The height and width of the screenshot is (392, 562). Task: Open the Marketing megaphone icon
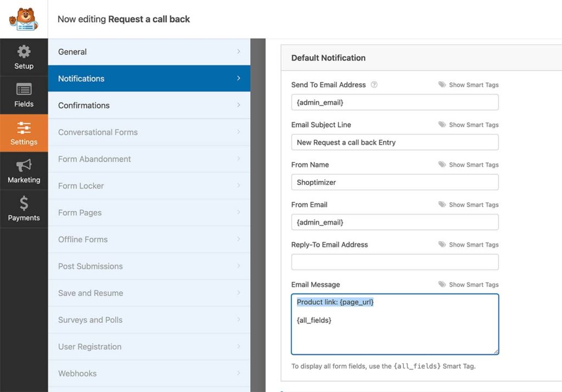(x=24, y=165)
